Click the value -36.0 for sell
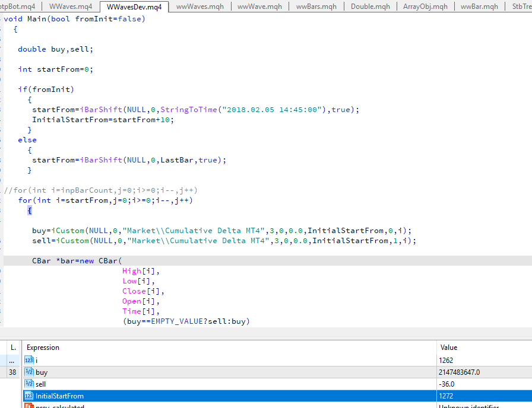The width and height of the screenshot is (532, 408). tap(446, 384)
